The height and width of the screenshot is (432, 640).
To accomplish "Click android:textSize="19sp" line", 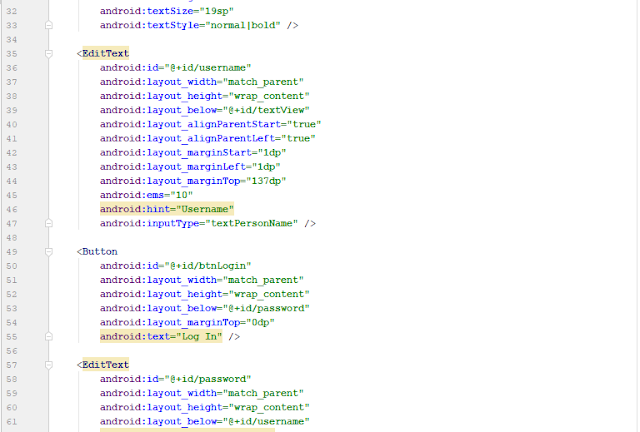I will coord(167,11).
